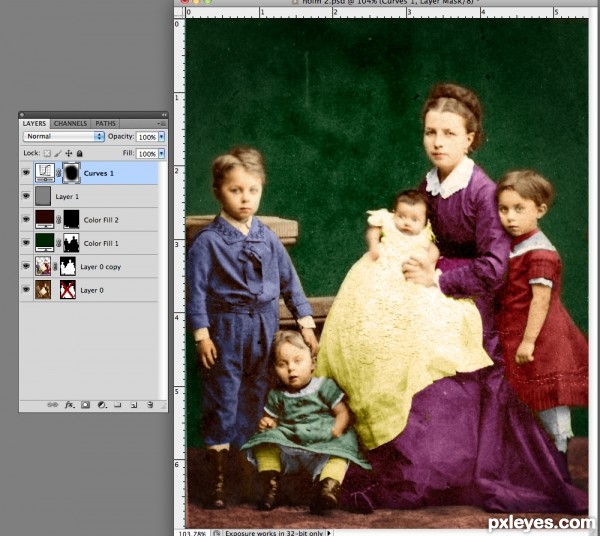Select the Layer 0 layer name

click(x=92, y=290)
